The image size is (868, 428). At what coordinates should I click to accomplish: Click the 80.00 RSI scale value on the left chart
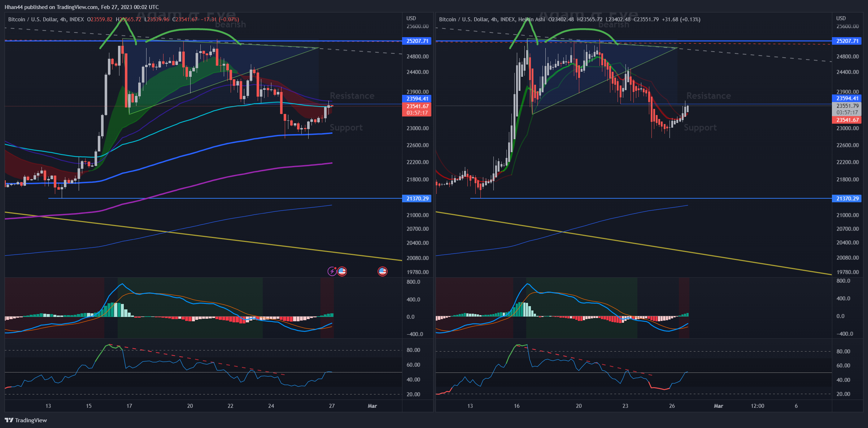413,350
